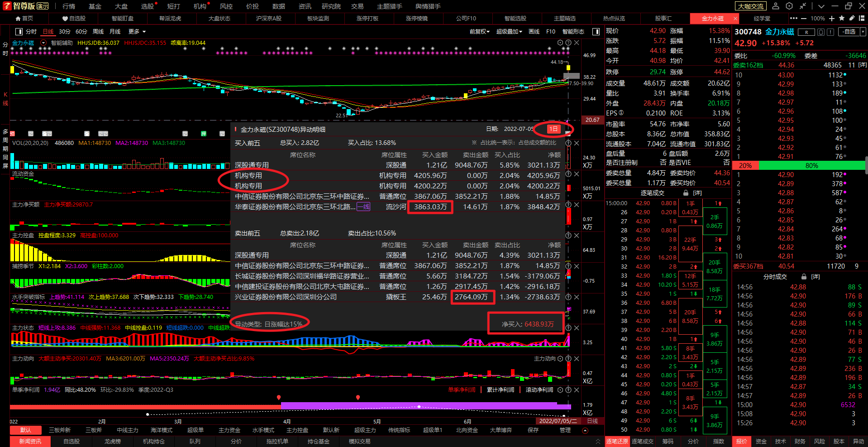Click the main chart settings hexagon icon
This screenshot has width=868, height=447.
point(560,43)
